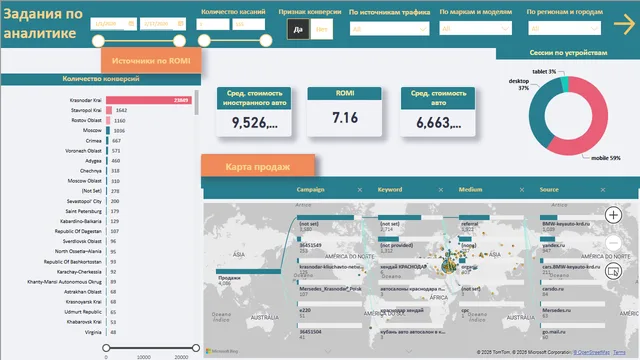Select the Stavropol Krai bar
Screen dimensions: 640x360
click(109, 110)
